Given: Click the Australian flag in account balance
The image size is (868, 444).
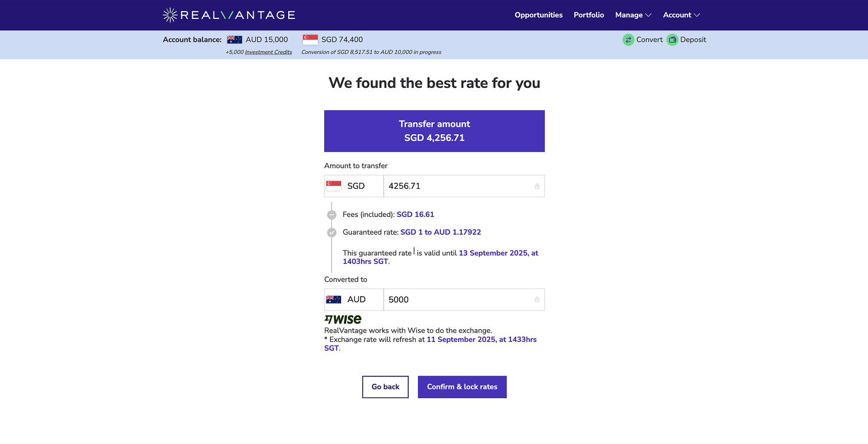Looking at the screenshot, I should click(234, 40).
